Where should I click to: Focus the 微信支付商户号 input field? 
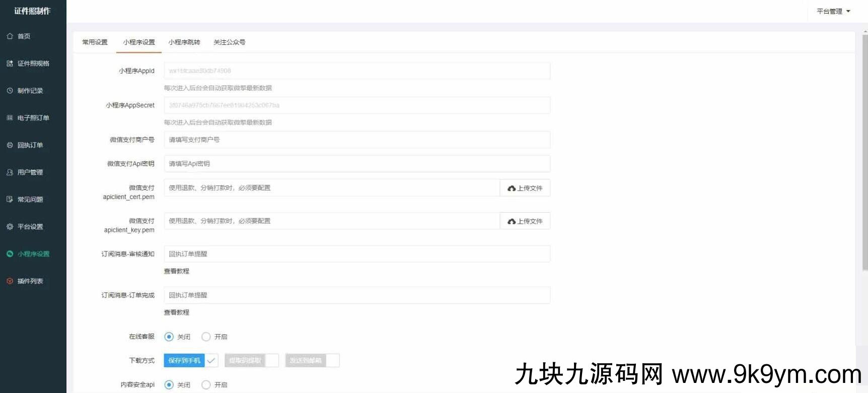(x=357, y=140)
